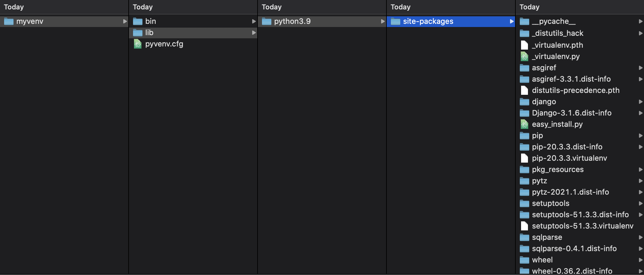
Task: Click the __pycache__ folder icon
Action: pos(525,21)
